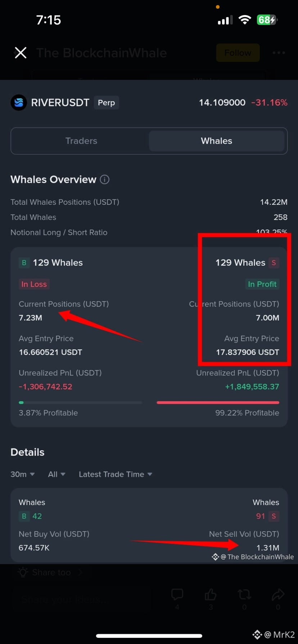Image resolution: width=298 pixels, height=644 pixels.
Task: Tap the comment bubble icon
Action: tap(177, 595)
